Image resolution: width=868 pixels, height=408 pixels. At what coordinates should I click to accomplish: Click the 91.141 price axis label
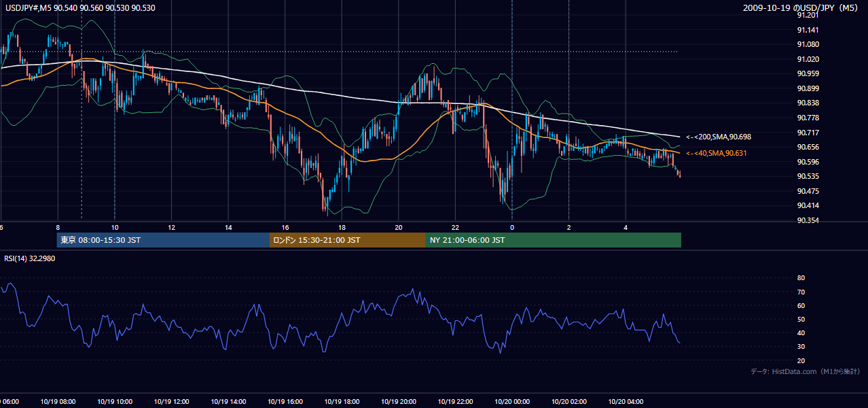(x=808, y=30)
